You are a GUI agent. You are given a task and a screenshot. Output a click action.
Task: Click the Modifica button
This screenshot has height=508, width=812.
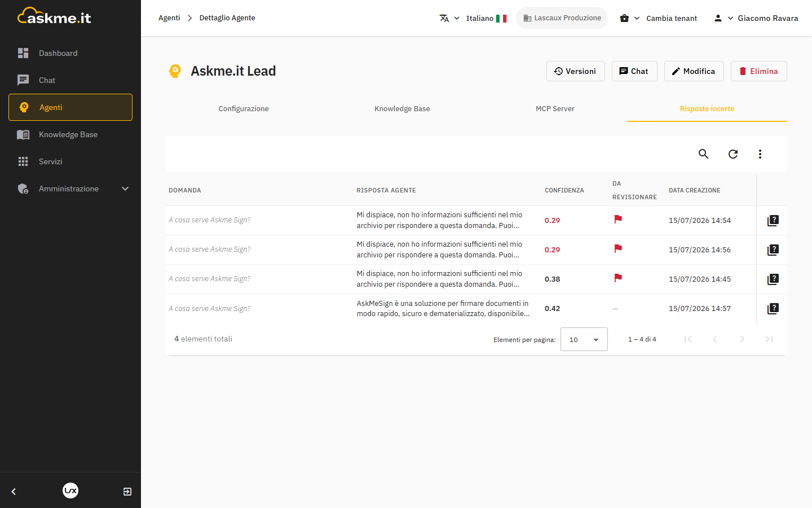694,71
